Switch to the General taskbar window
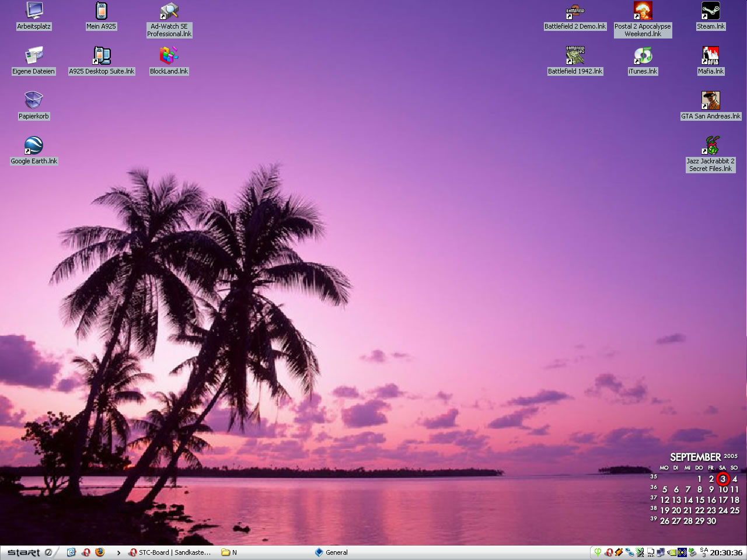Image resolution: width=747 pixels, height=560 pixels. coord(331,552)
